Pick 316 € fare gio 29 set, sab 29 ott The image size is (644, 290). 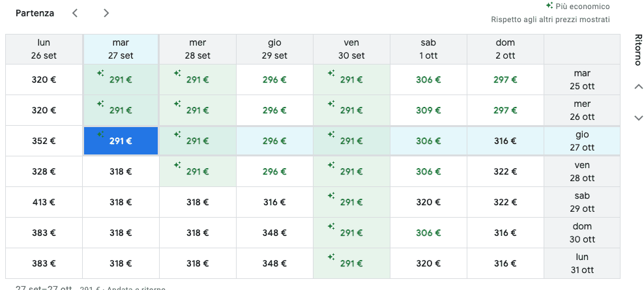point(275,202)
